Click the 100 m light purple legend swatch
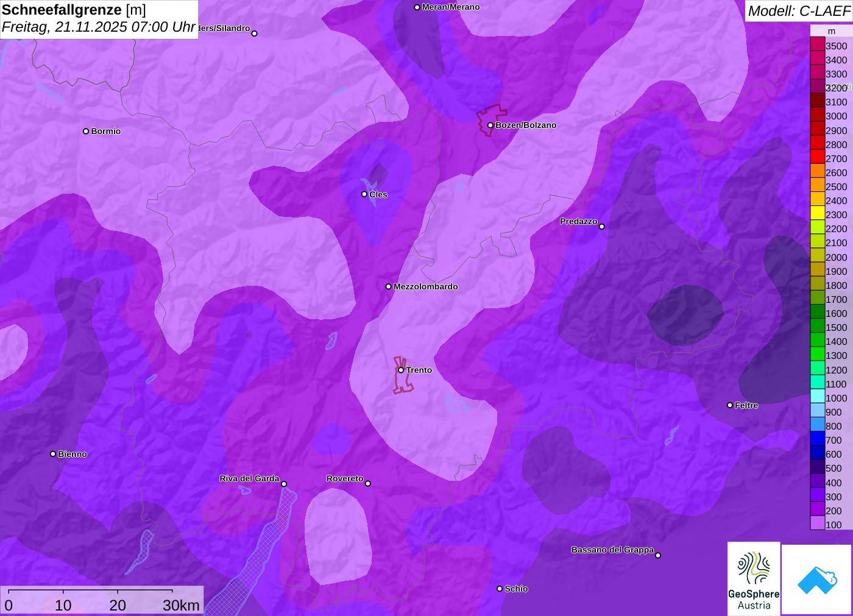853x616 pixels. 818,523
